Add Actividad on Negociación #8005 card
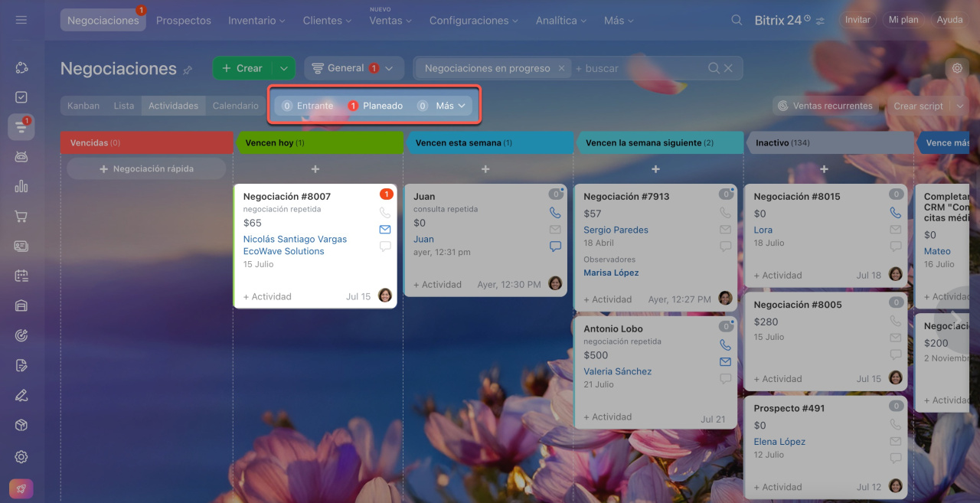The height and width of the screenshot is (503, 980). [778, 379]
